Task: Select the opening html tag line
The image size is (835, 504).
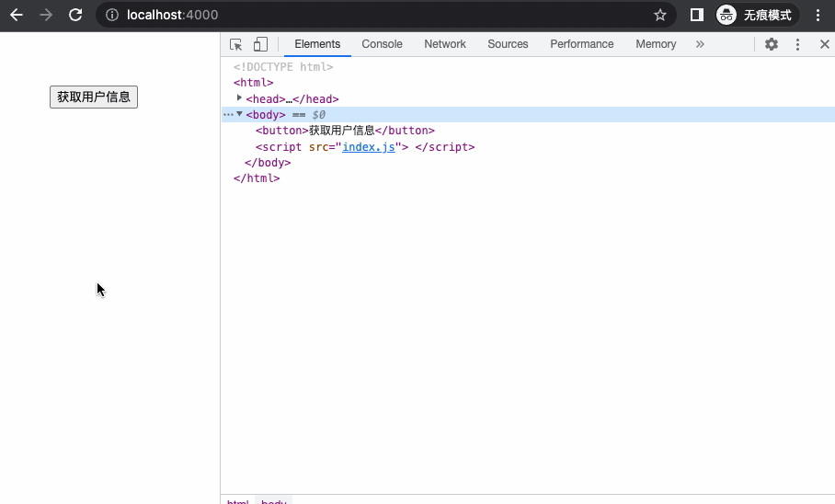Action: pyautogui.click(x=253, y=83)
